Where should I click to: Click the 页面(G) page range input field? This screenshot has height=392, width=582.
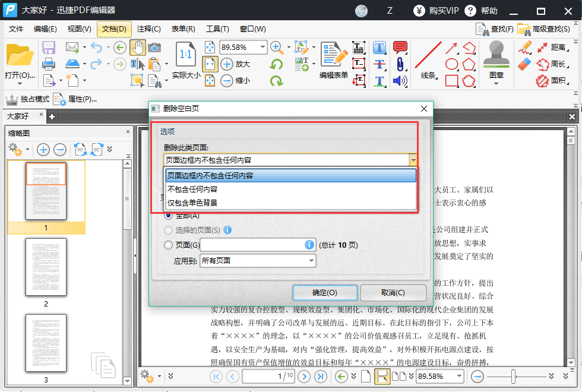(258, 245)
